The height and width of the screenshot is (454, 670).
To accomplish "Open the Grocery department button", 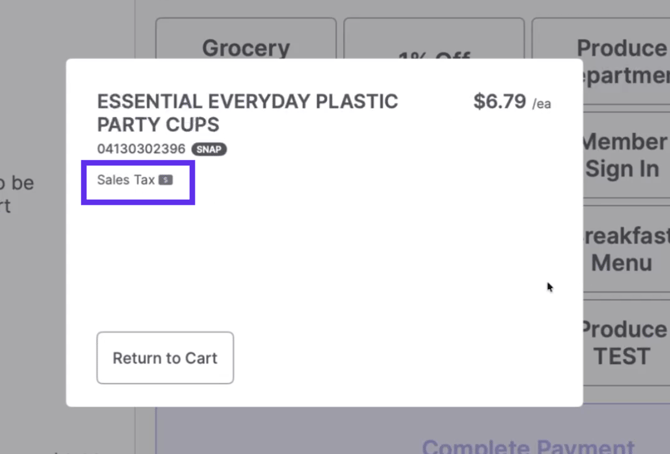I will (246, 42).
